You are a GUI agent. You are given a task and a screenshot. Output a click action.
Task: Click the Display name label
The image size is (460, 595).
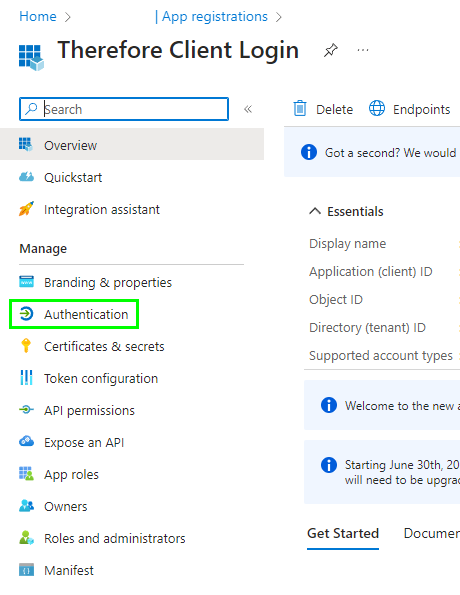coord(347,244)
